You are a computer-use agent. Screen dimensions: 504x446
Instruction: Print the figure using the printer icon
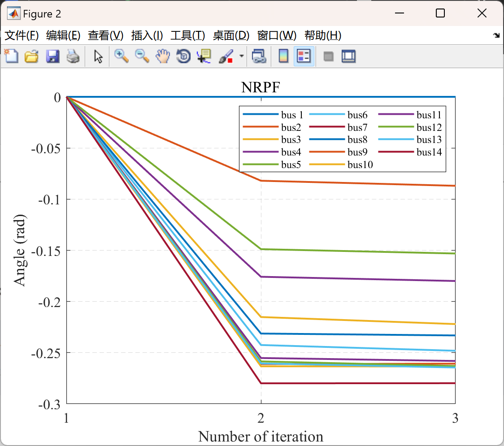(x=73, y=56)
